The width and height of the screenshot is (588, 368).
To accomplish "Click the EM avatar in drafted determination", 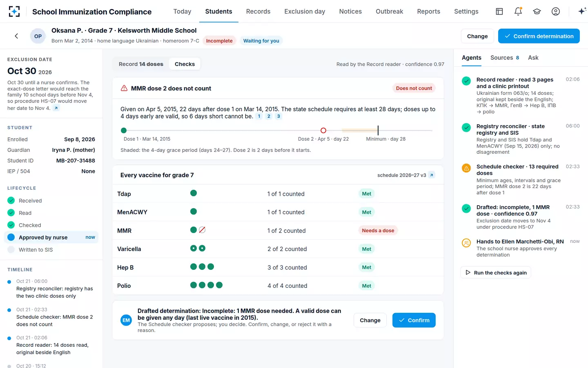I will pos(126,320).
